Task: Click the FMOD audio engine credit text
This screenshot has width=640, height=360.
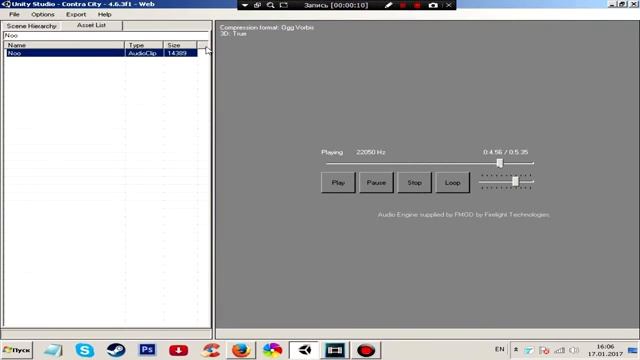Action: pyautogui.click(x=463, y=214)
